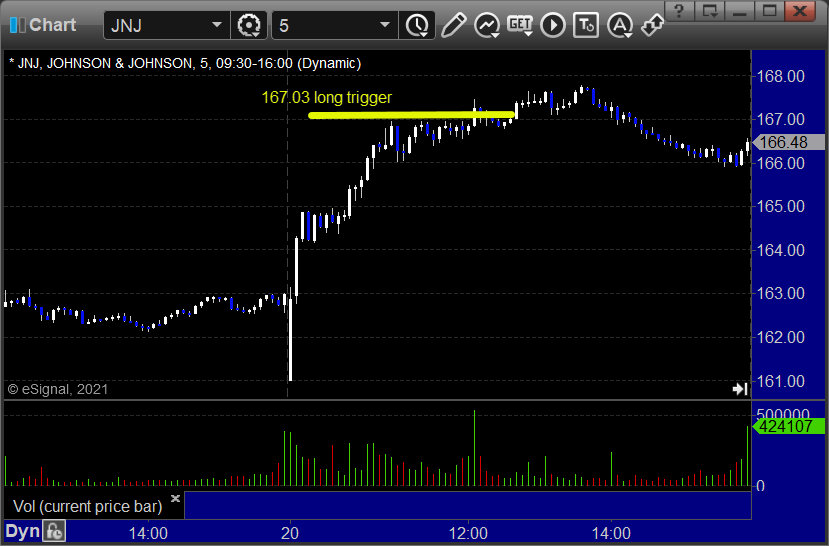Select the '167.03 long trigger' annotation text
The image size is (829, 546).
327,97
